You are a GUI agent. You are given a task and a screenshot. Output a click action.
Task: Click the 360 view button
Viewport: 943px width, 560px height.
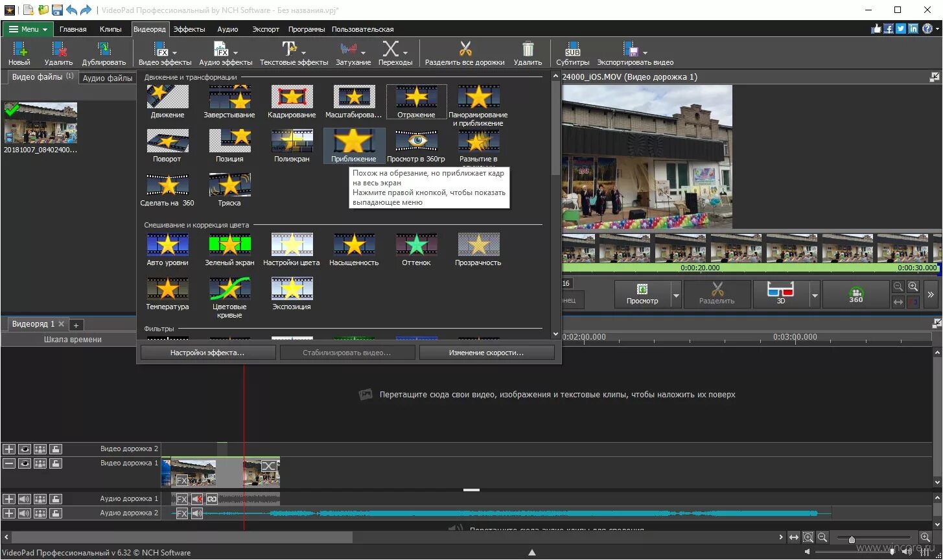(x=856, y=294)
